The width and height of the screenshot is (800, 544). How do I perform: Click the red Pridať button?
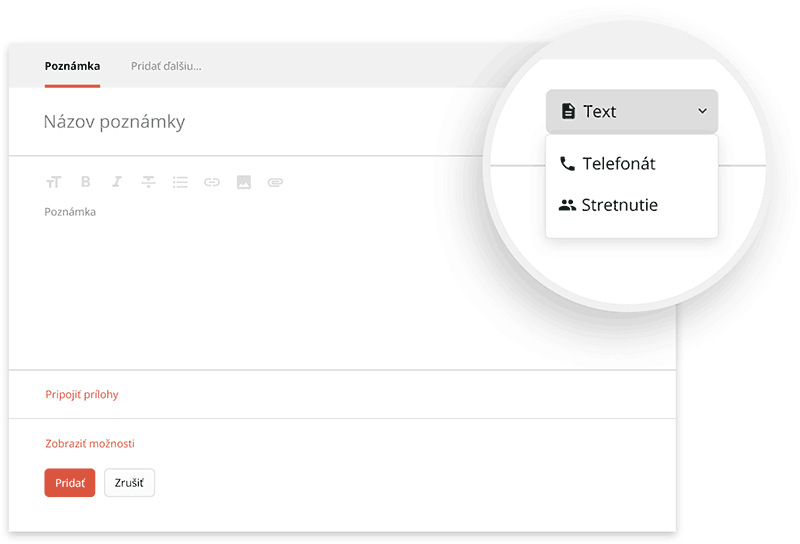click(70, 483)
